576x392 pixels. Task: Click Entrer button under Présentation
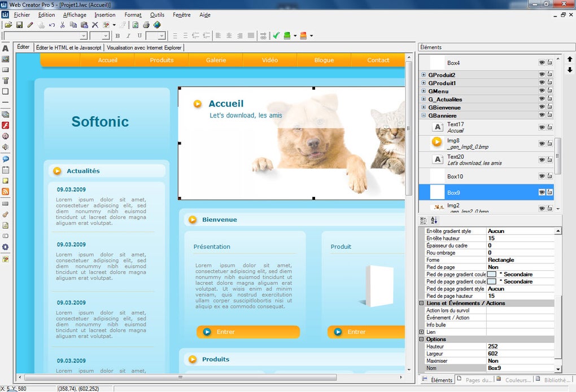(248, 332)
